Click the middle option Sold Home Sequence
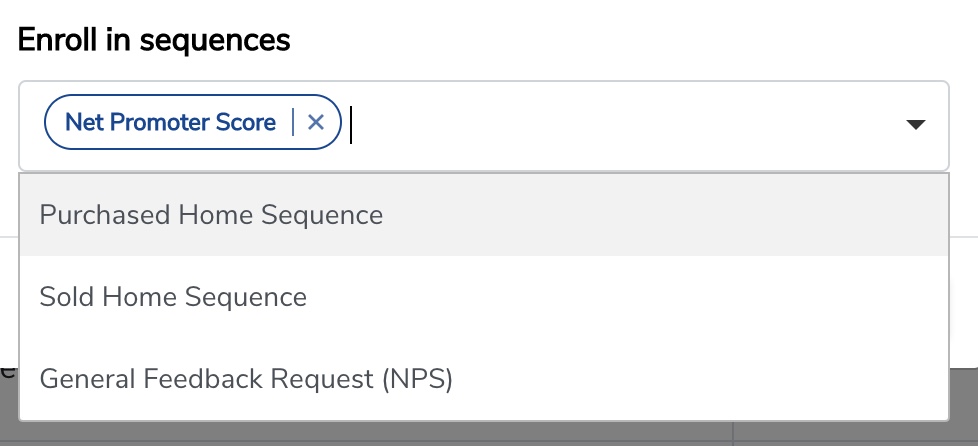This screenshot has height=446, width=978. coord(173,297)
